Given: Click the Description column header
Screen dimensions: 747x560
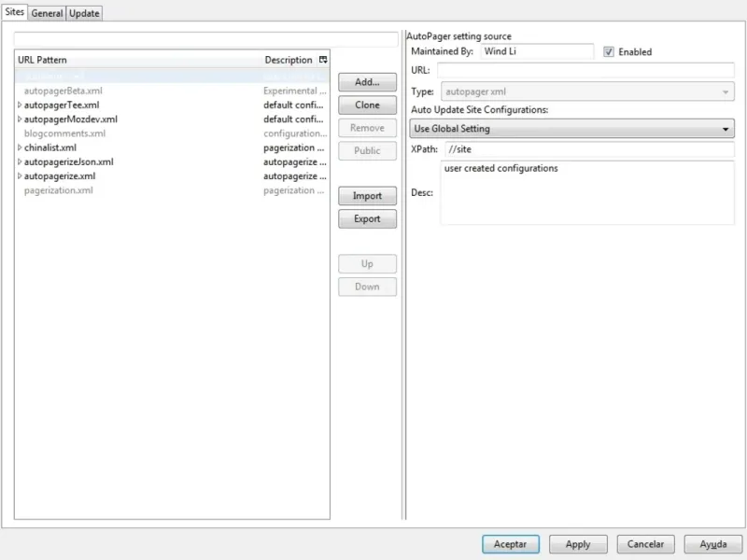Looking at the screenshot, I should pos(289,60).
